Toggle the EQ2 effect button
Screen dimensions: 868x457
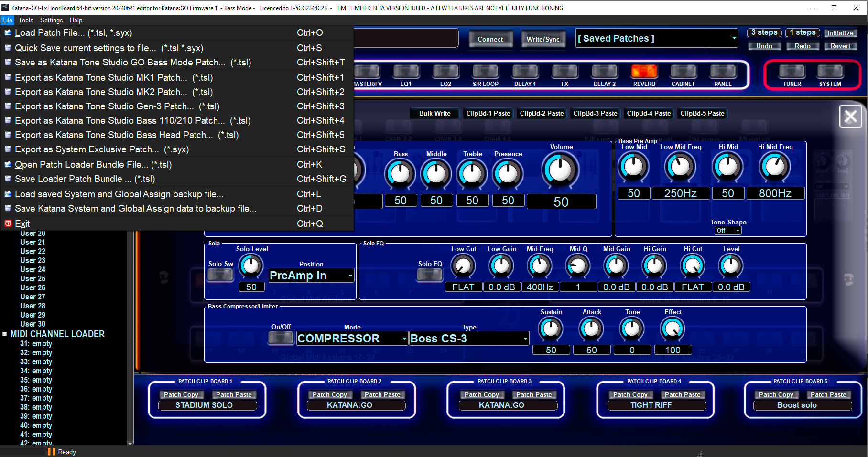tap(445, 72)
